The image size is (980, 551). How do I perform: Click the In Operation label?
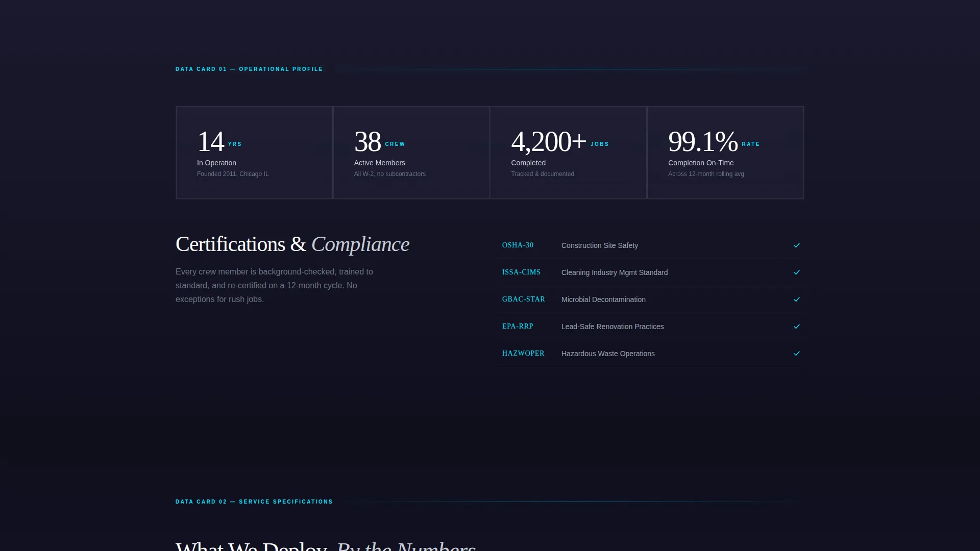(x=216, y=163)
